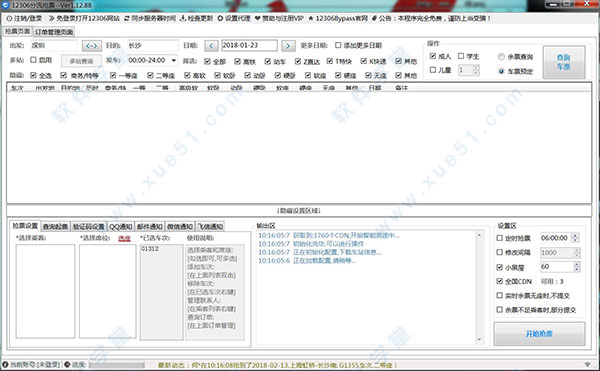Click the app icon in the title bar

(5, 5)
